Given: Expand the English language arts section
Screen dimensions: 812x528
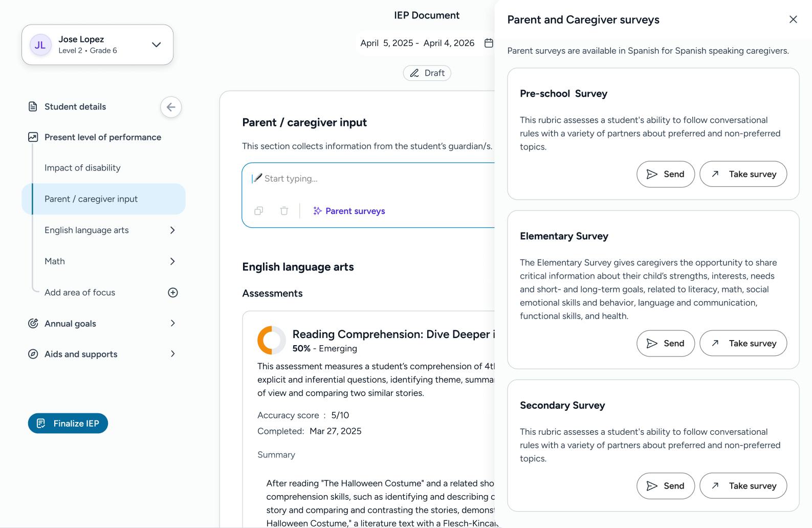Looking at the screenshot, I should click(172, 230).
